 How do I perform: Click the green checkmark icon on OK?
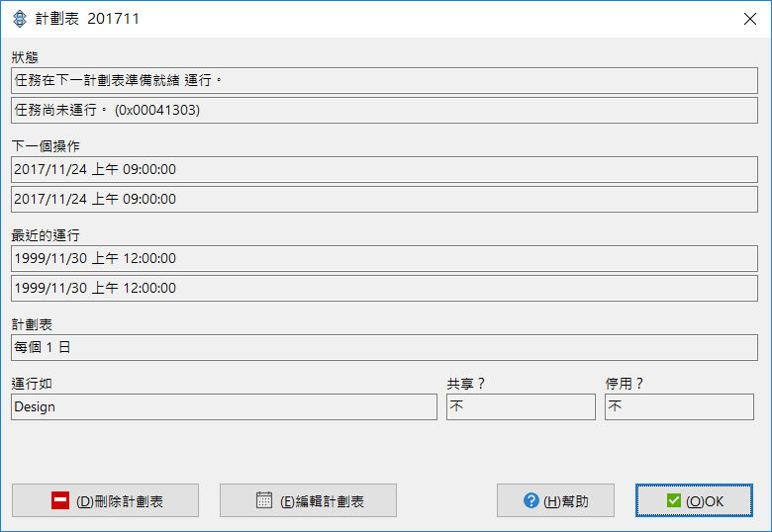pyautogui.click(x=674, y=500)
